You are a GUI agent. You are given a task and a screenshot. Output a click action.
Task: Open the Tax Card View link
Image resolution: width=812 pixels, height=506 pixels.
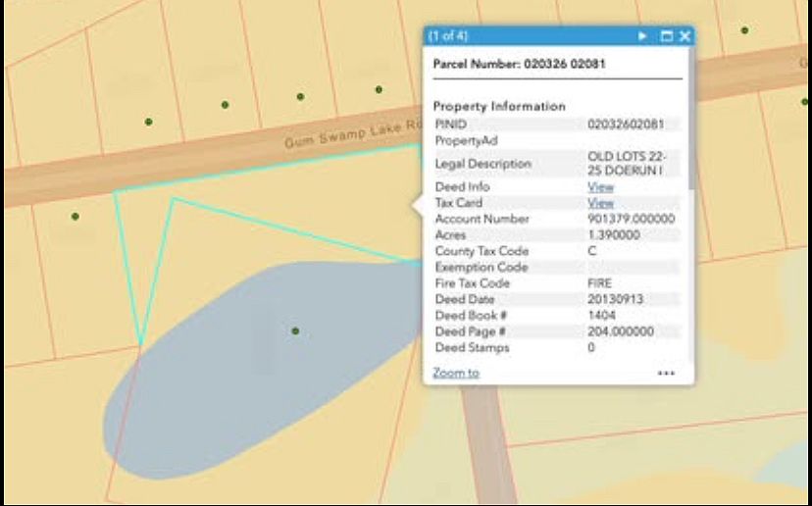coord(600,203)
